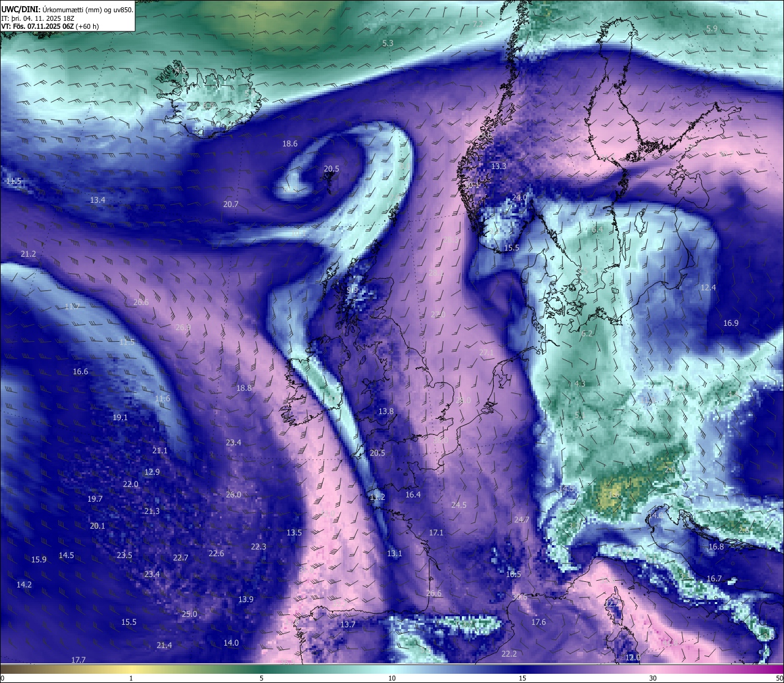Click the 16.6 value label
This screenshot has width=784, height=683.
point(80,372)
